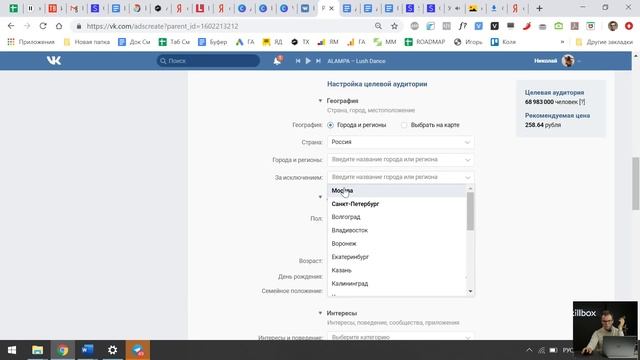Click the page vertical scrollbar thumb
The height and width of the screenshot is (360, 640).
tap(636, 183)
